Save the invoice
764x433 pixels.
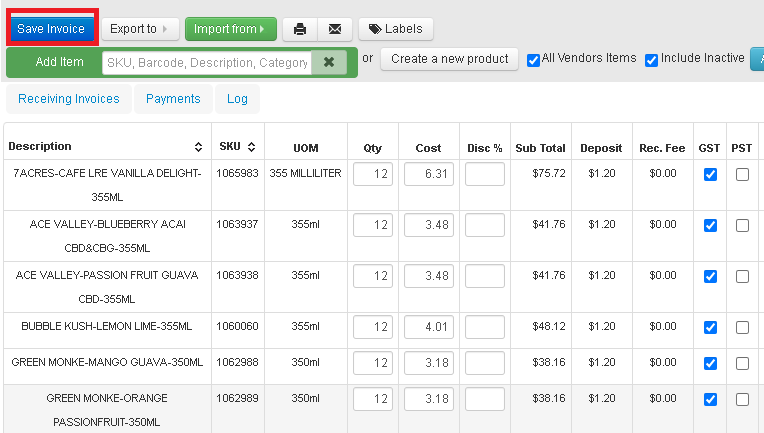[x=51, y=29]
